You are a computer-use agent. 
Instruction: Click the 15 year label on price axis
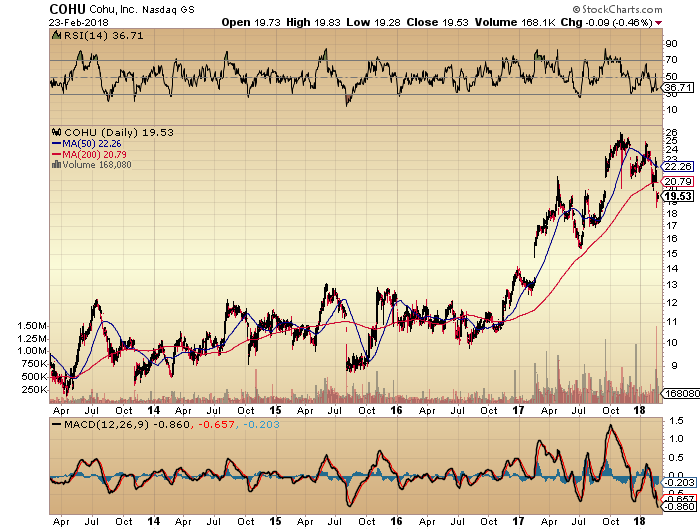pyautogui.click(x=275, y=410)
